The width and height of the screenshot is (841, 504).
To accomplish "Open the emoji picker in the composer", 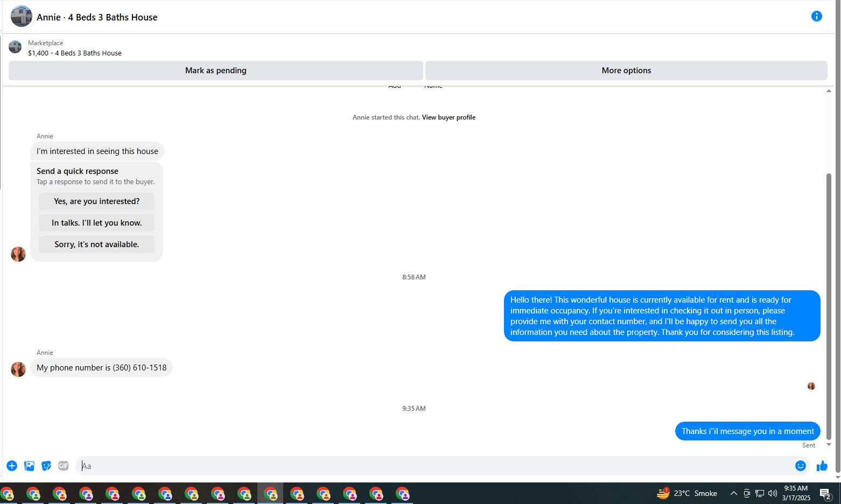I will [801, 466].
